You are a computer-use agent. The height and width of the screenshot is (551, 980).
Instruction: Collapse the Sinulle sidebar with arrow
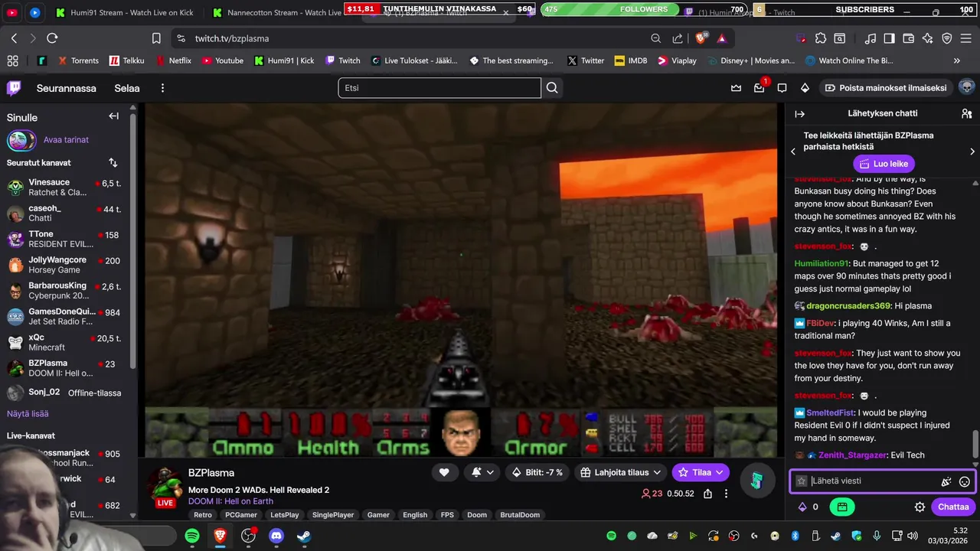pos(113,116)
